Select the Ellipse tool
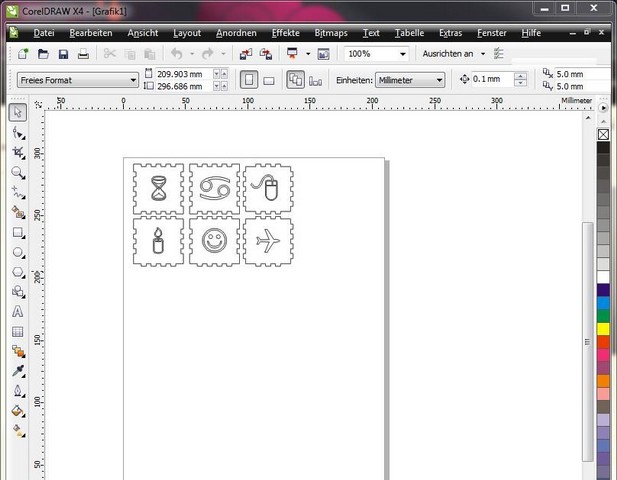Image resolution: width=617 pixels, height=480 pixels. click(18, 252)
